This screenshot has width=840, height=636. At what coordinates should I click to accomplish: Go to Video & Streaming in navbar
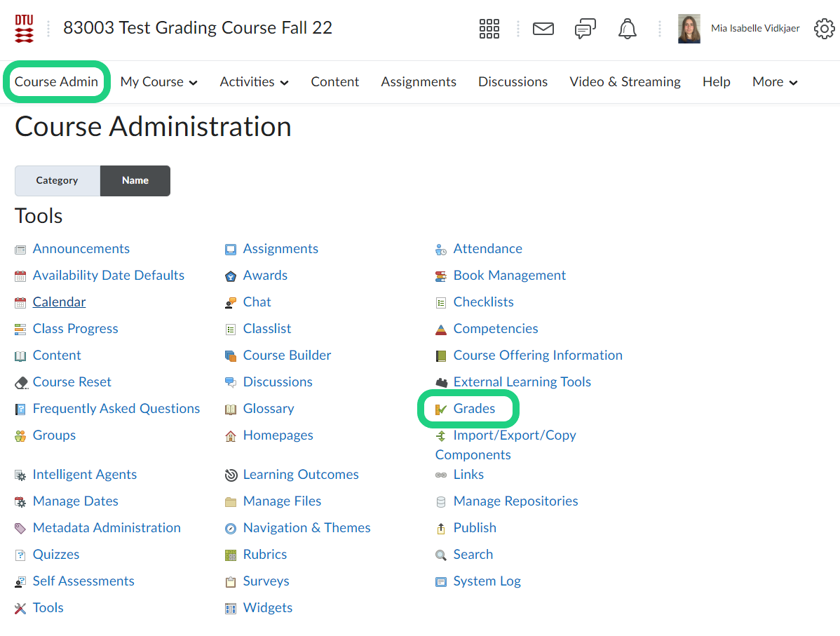click(x=625, y=82)
